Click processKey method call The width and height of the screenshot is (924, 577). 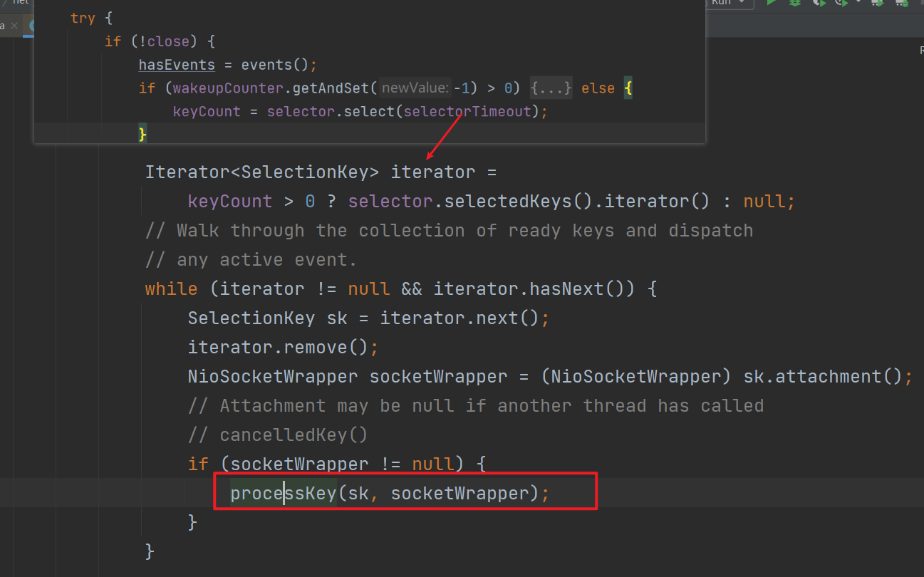click(283, 493)
